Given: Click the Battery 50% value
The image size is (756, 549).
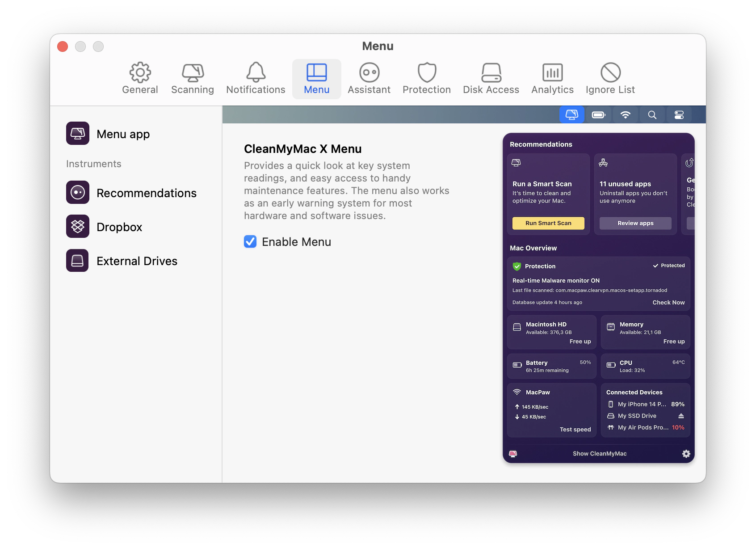Looking at the screenshot, I should [x=585, y=363].
